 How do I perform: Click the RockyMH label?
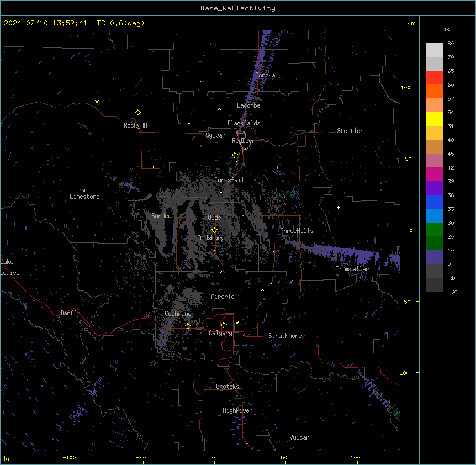[135, 125]
